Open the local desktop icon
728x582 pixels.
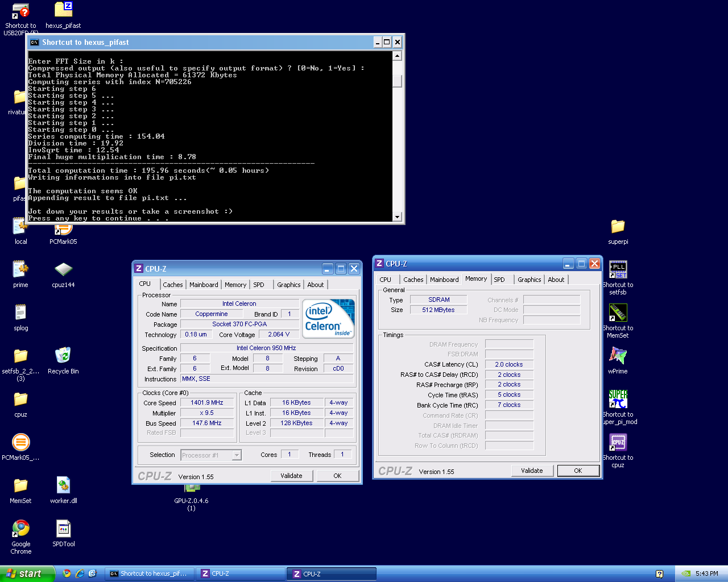tap(20, 227)
